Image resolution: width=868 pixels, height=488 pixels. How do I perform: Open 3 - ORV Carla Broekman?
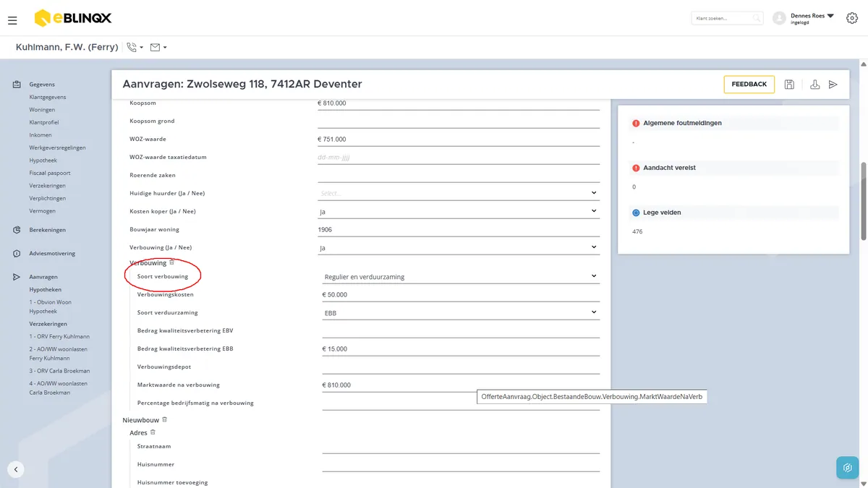coord(59,371)
